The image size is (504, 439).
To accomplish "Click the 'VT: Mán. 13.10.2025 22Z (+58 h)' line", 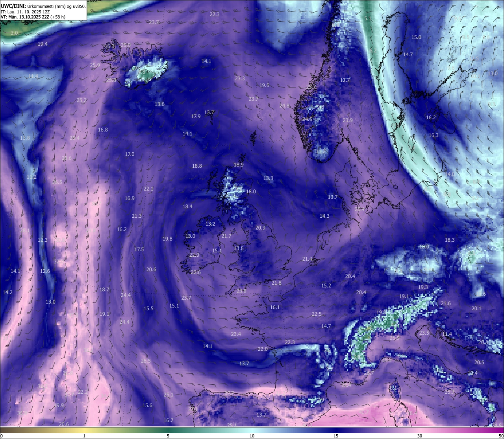I will click(33, 17).
